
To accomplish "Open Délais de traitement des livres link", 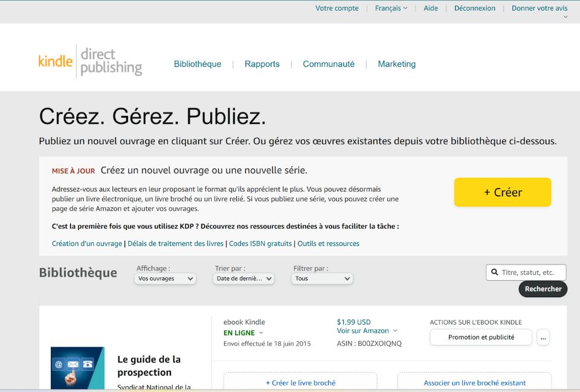I will 175,243.
